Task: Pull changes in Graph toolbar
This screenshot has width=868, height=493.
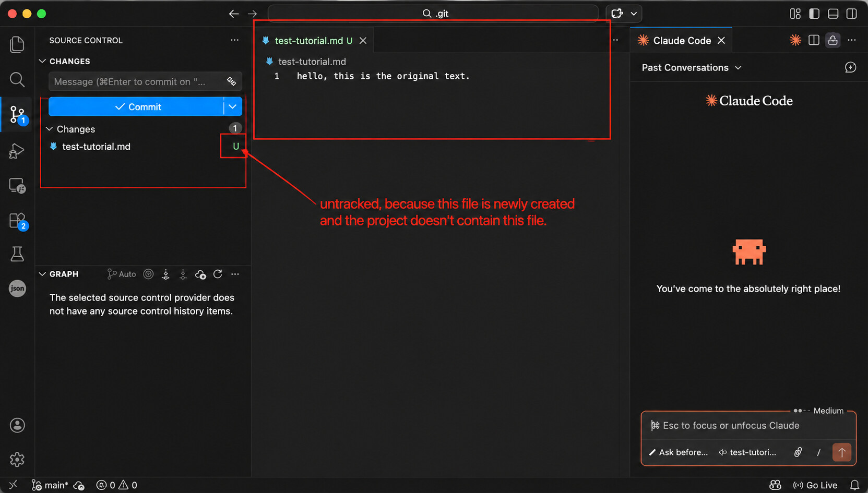Action: coord(183,274)
